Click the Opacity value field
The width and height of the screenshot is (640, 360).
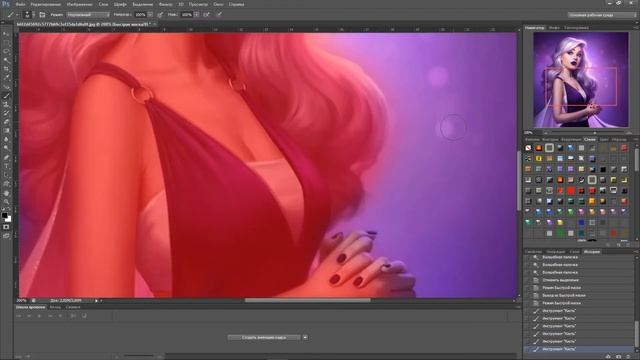click(x=140, y=15)
